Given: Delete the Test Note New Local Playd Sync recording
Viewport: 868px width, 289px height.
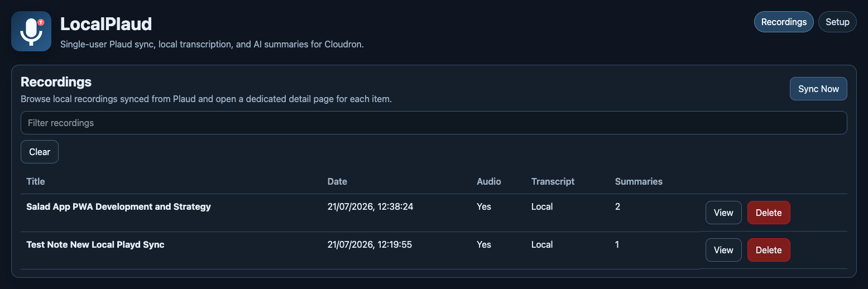Looking at the screenshot, I should tap(769, 251).
